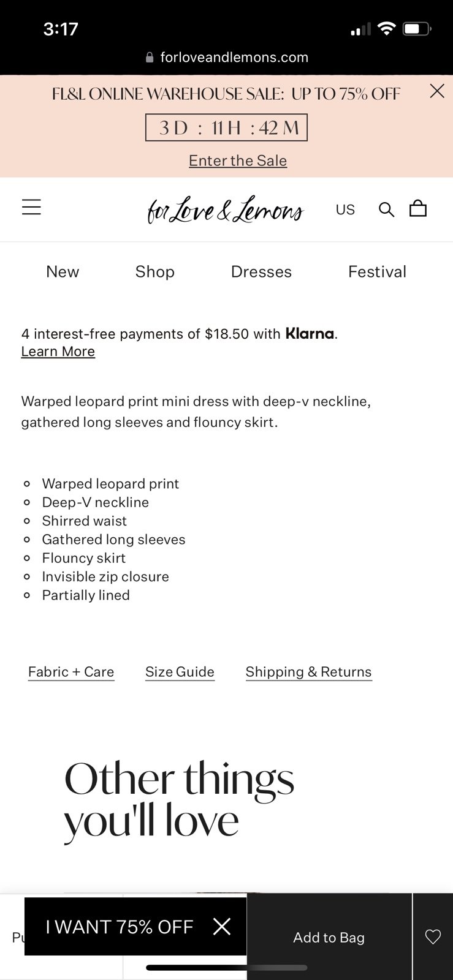This screenshot has height=980, width=453.
Task: Tap the search magnifier icon
Action: pos(386,209)
